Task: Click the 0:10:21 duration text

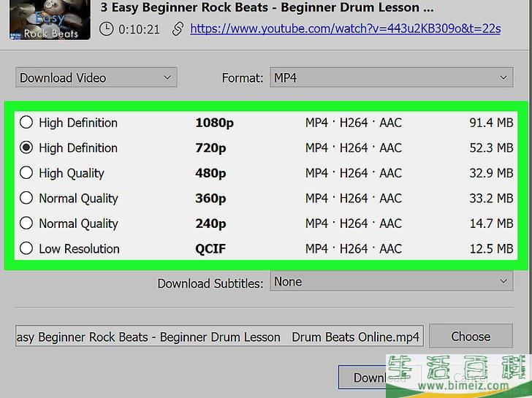Action: 138,29
